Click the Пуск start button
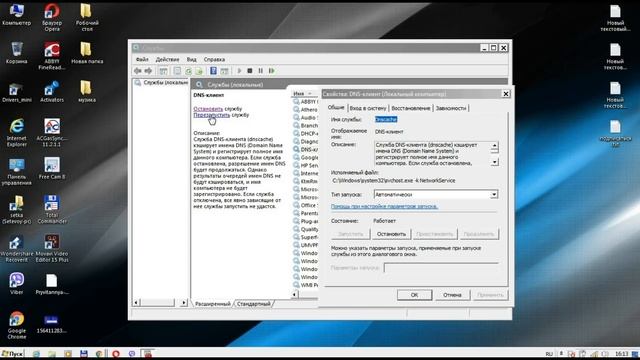 coord(12,354)
